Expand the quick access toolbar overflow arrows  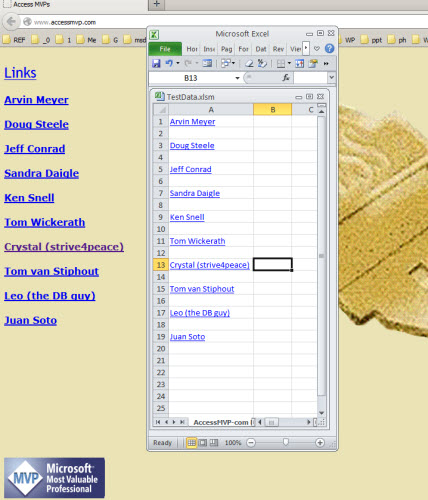coord(326,63)
